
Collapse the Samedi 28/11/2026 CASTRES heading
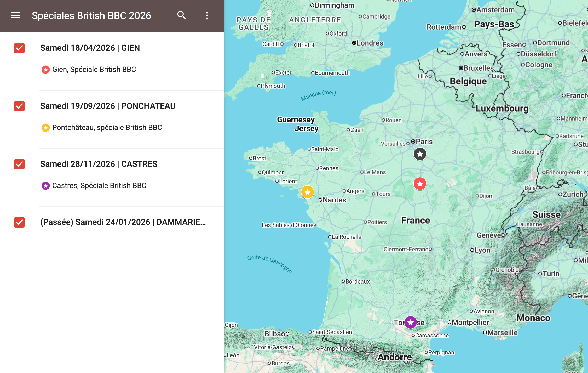click(x=99, y=164)
